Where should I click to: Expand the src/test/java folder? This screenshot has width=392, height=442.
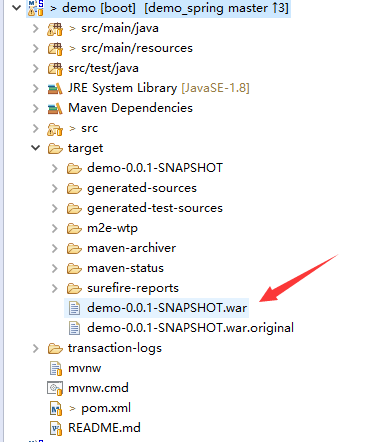pyautogui.click(x=35, y=68)
